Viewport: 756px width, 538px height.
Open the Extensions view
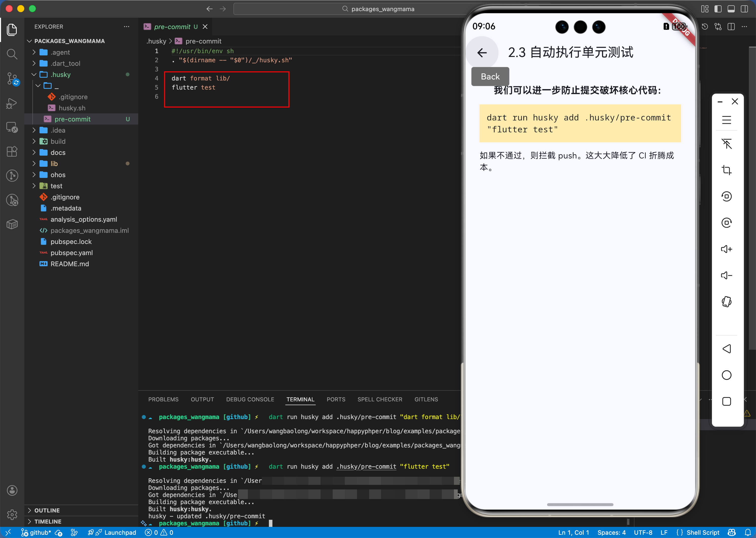(12, 151)
